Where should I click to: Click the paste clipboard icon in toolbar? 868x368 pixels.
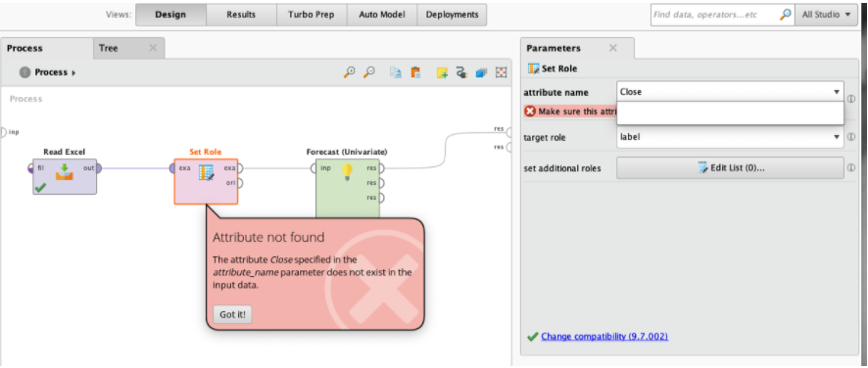[415, 72]
